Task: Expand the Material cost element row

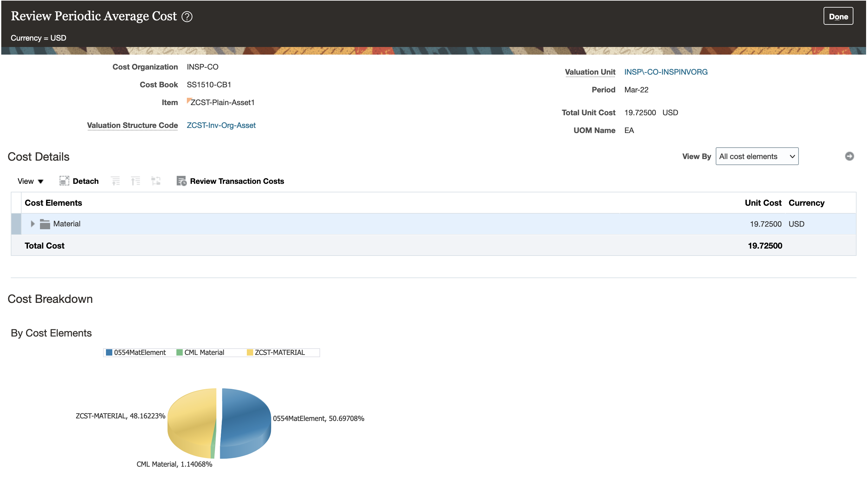Action: (32, 224)
